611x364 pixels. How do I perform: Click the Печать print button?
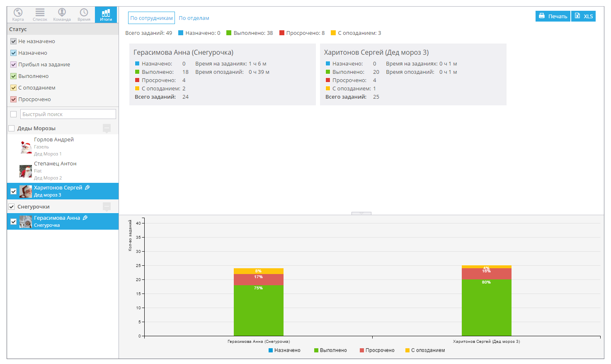[x=553, y=16]
